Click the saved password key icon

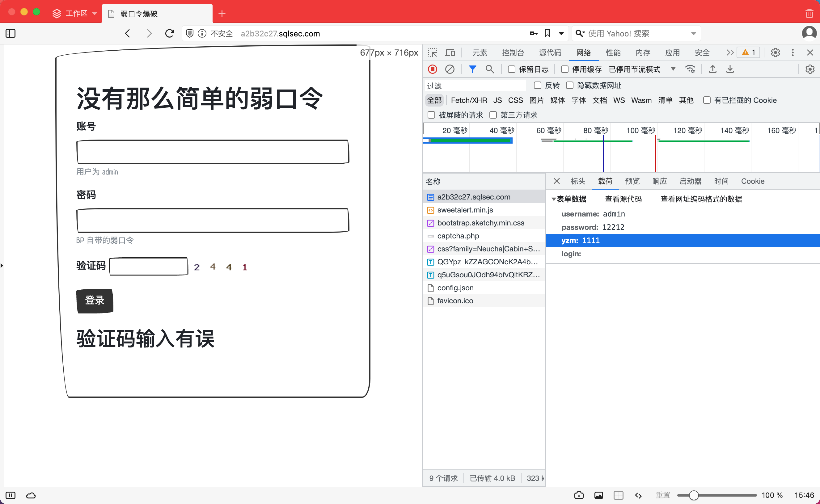[534, 33]
